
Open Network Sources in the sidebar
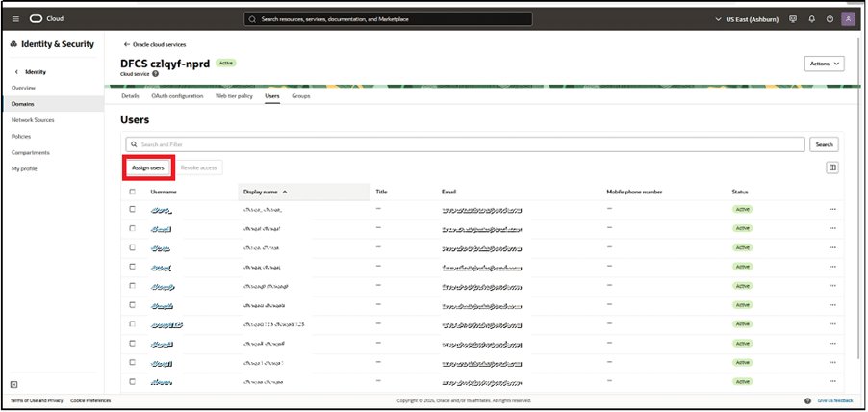coord(33,120)
